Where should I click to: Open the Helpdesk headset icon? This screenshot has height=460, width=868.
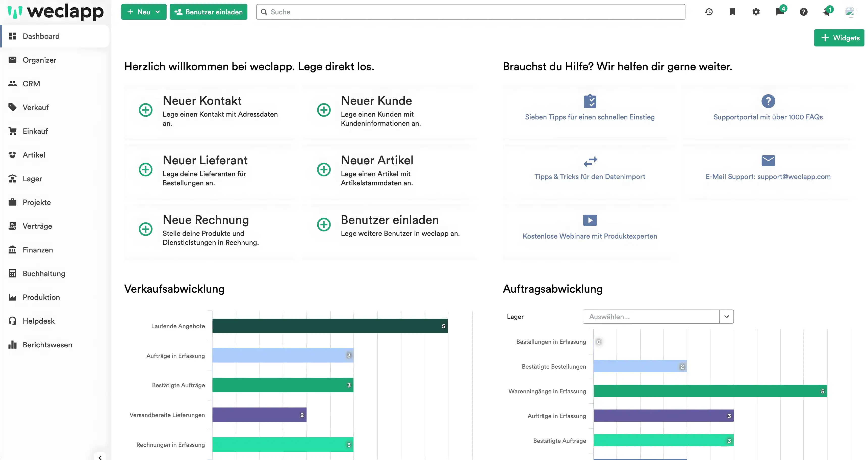12,321
